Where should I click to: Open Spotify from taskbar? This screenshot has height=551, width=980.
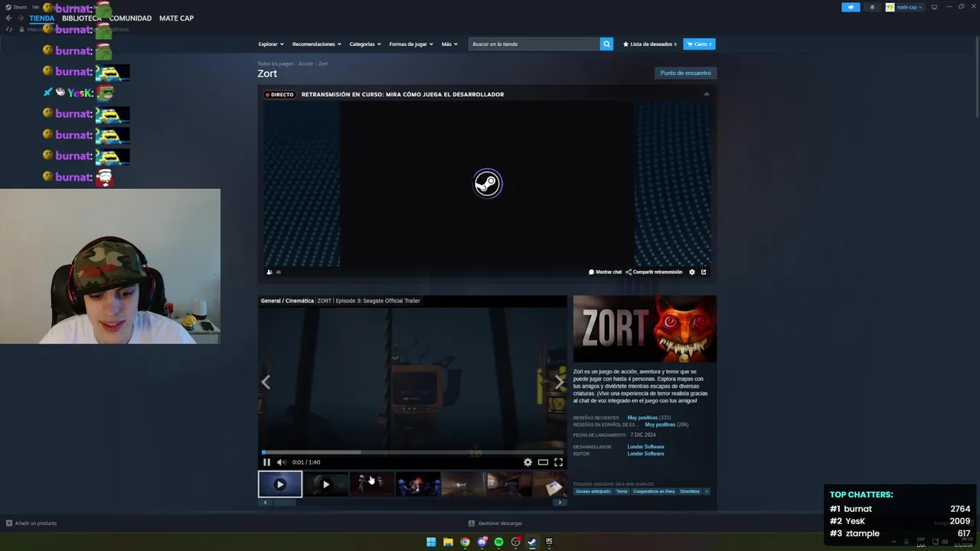[498, 542]
